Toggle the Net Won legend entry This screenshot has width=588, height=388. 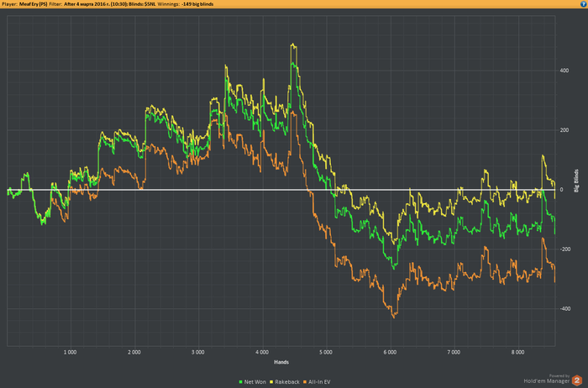(x=252, y=382)
